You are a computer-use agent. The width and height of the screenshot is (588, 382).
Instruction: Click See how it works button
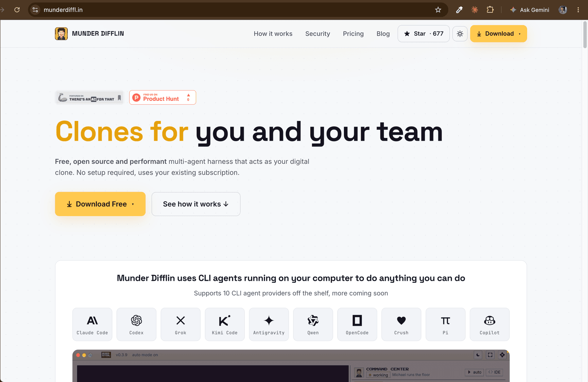[196, 204]
